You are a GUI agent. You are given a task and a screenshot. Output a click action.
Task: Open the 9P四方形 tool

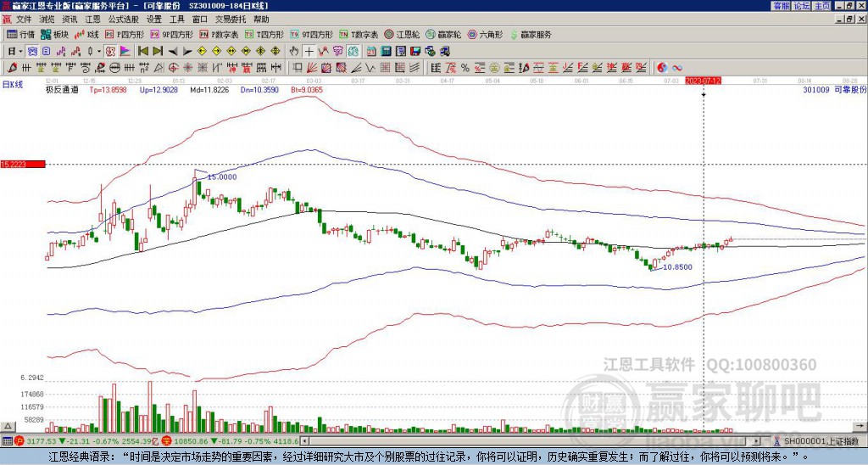(171, 34)
